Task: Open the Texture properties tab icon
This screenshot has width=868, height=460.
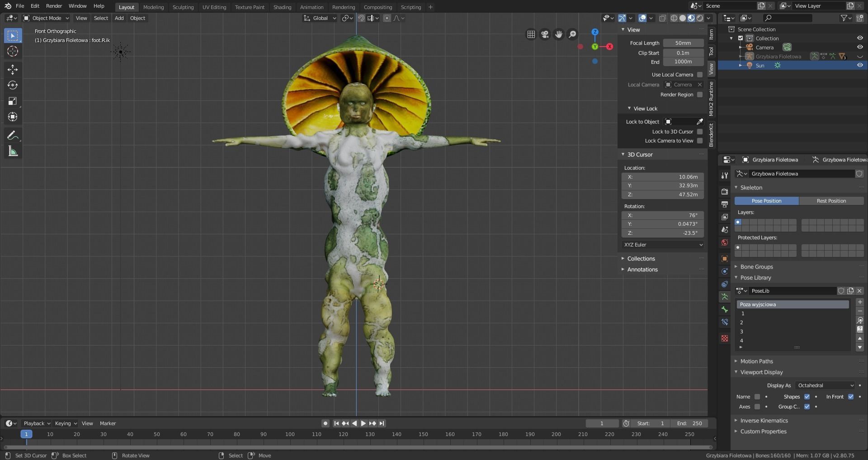Action: (725, 338)
